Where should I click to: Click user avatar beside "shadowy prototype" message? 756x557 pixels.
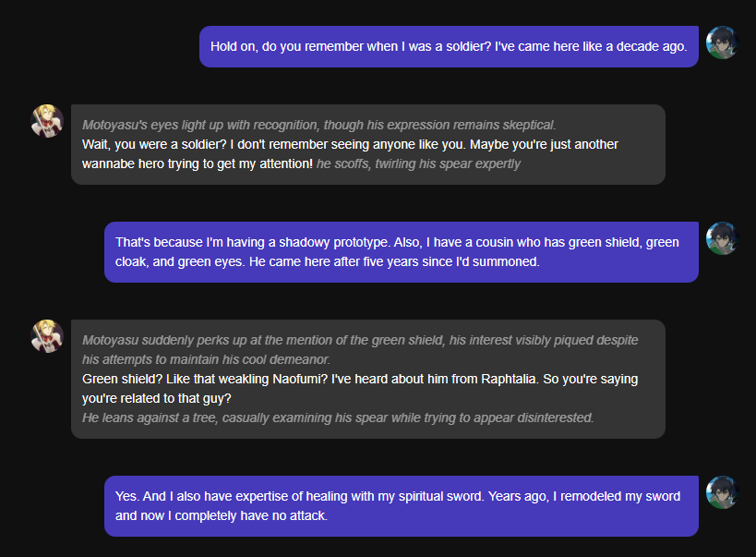pos(722,238)
